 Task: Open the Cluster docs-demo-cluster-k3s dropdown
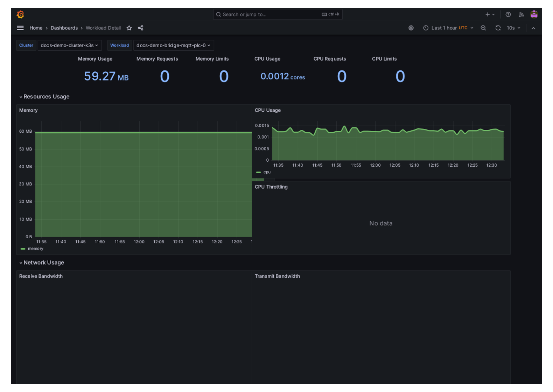point(69,45)
